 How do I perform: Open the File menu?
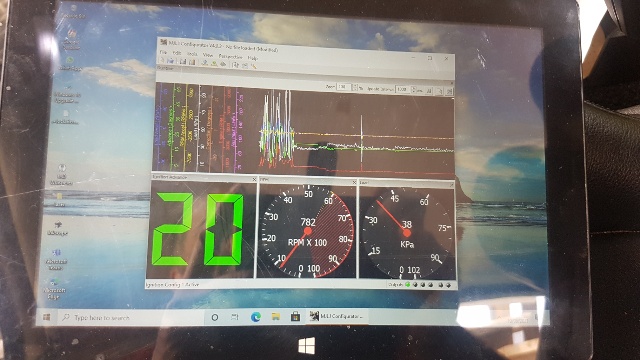163,52
